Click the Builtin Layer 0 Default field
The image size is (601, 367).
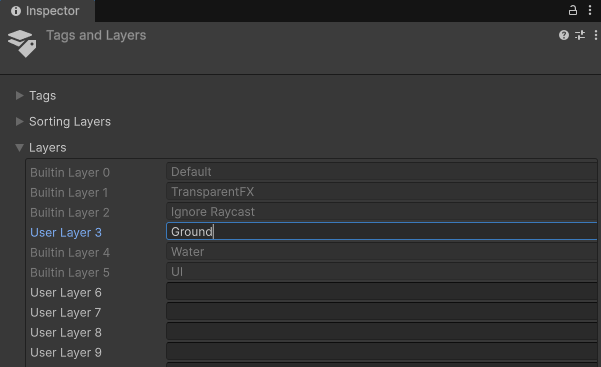coord(382,171)
